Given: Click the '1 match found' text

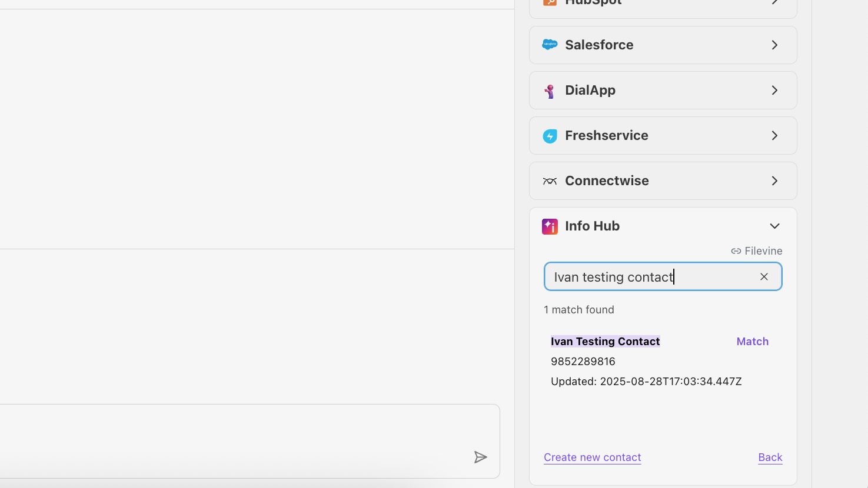Looking at the screenshot, I should coord(578,310).
